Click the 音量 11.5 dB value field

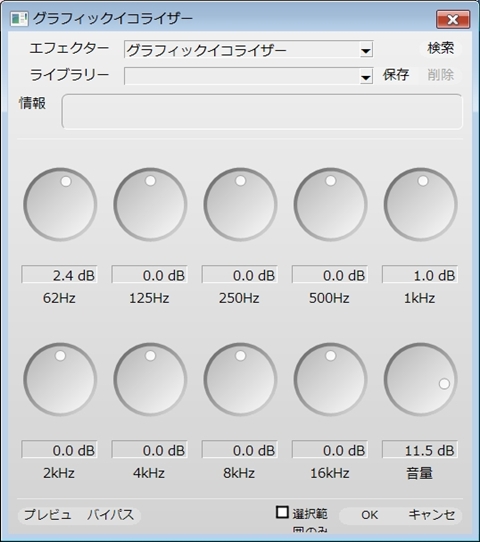[x=420, y=450]
